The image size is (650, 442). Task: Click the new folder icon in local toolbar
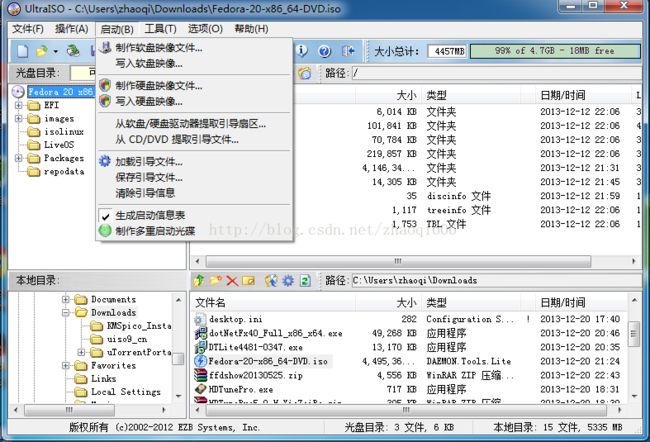[216, 281]
